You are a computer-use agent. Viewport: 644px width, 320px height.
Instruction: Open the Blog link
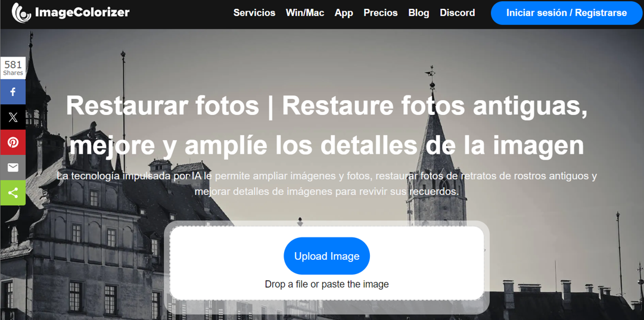[419, 13]
